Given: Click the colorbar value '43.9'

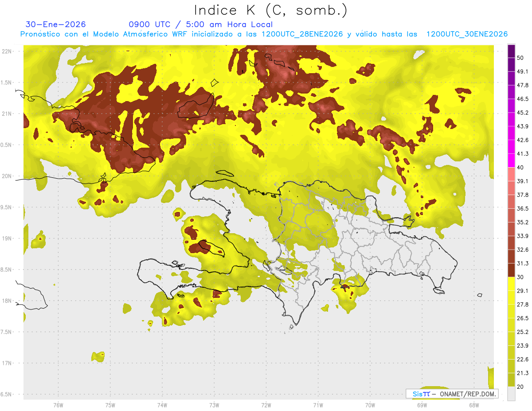Looking at the screenshot, I should 523,126.
